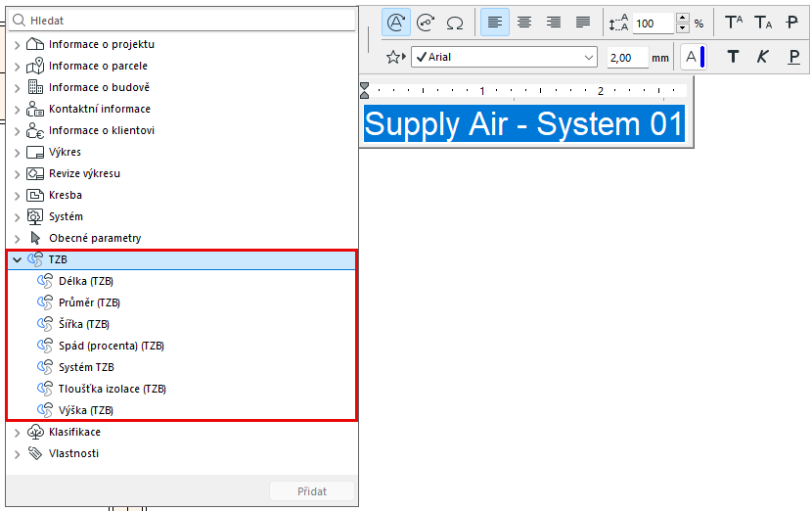Click the line spacing icon
Image resolution: width=812 pixels, height=511 pixels.
(618, 23)
